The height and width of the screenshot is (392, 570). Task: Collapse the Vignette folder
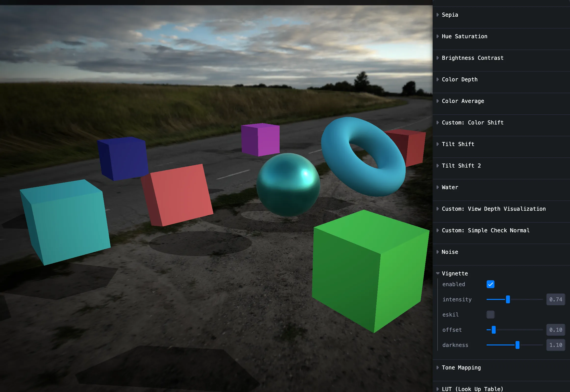(454, 273)
